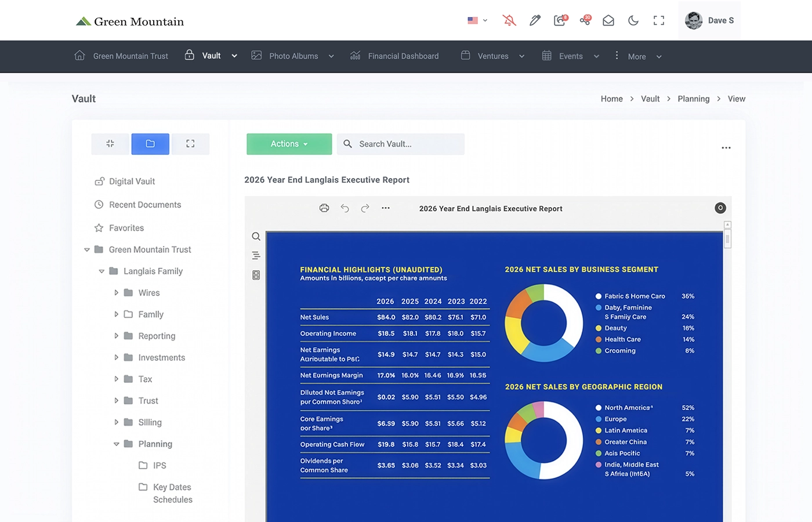Open the Photo Albums menu

pyautogui.click(x=293, y=56)
